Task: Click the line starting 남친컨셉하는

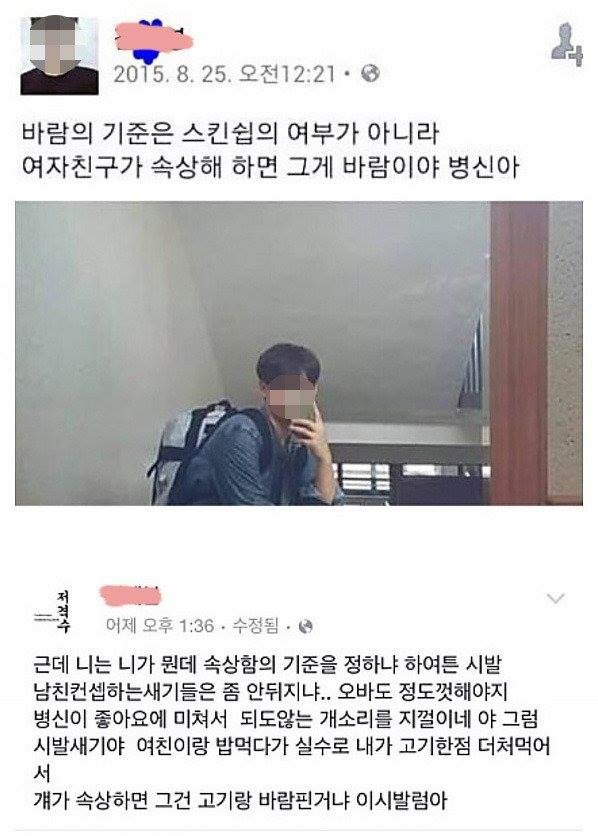Action: pyautogui.click(x=270, y=692)
